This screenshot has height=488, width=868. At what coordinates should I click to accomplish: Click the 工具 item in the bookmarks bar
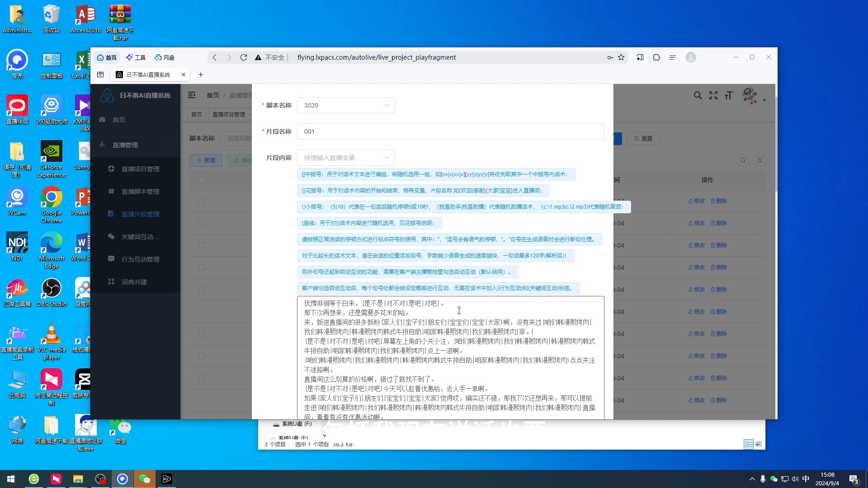tap(136, 57)
